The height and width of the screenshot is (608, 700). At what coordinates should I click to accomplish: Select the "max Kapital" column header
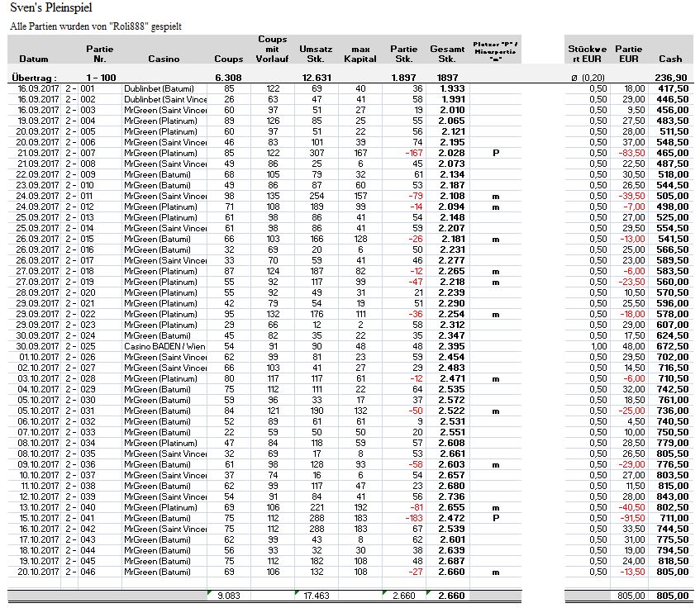360,55
